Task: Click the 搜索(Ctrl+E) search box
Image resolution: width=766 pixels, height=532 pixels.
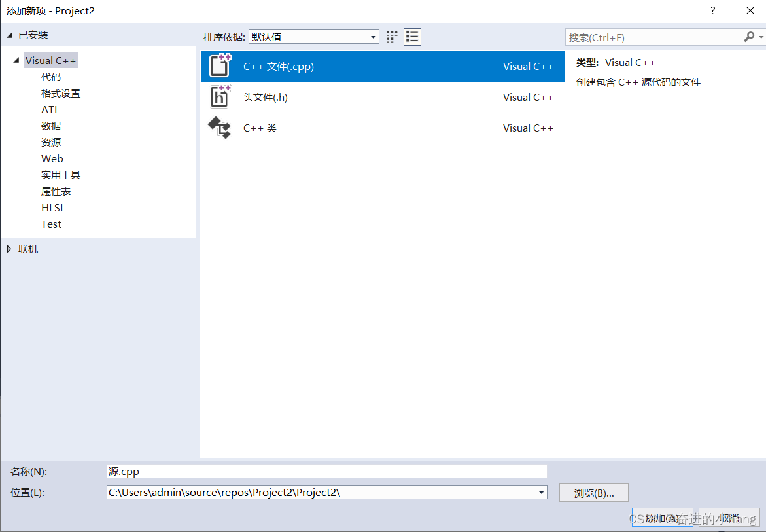Action: point(654,37)
